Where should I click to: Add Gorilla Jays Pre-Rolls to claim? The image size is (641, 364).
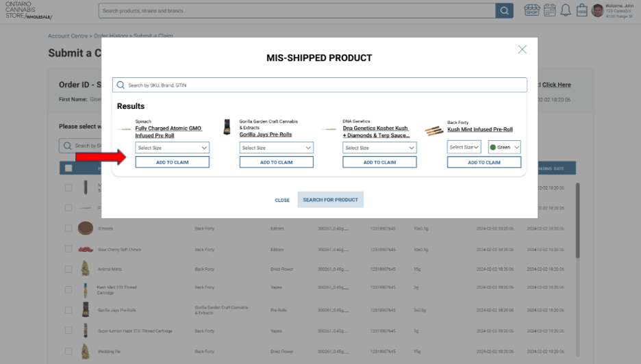click(x=277, y=162)
